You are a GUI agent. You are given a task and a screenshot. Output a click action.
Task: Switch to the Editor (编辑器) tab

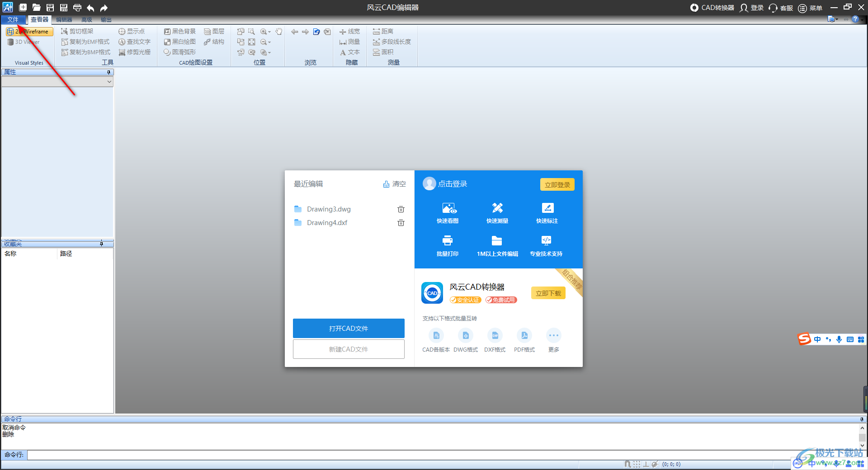click(64, 19)
